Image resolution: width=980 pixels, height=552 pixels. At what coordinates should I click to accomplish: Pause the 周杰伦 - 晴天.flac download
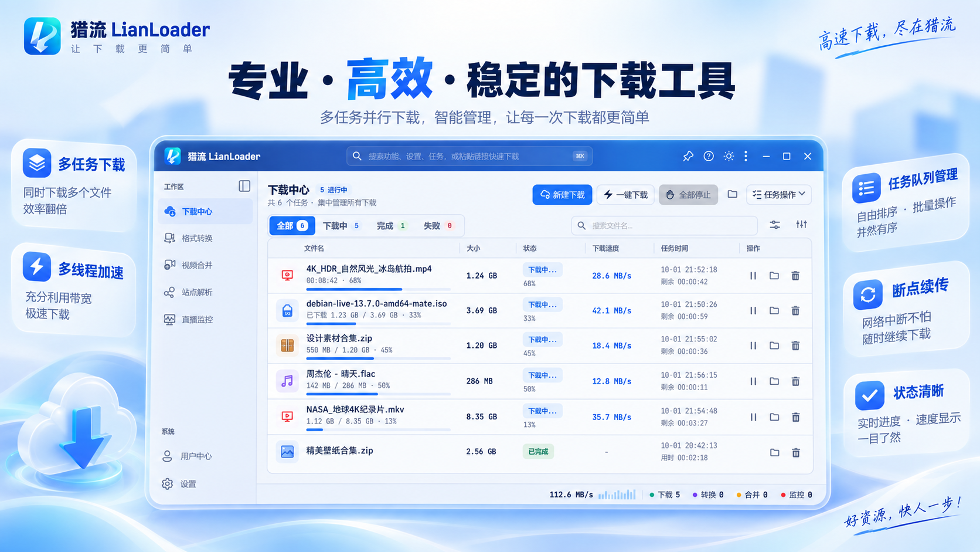pyautogui.click(x=753, y=381)
